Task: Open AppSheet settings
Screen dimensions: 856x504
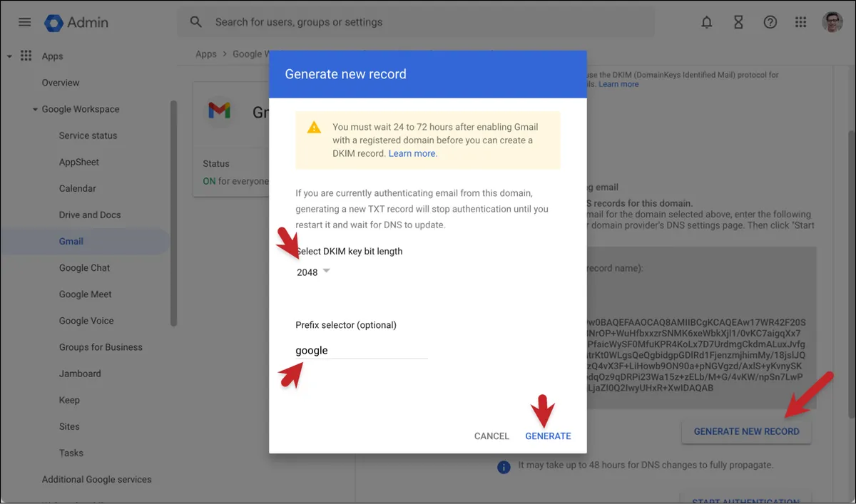Action: (x=79, y=162)
